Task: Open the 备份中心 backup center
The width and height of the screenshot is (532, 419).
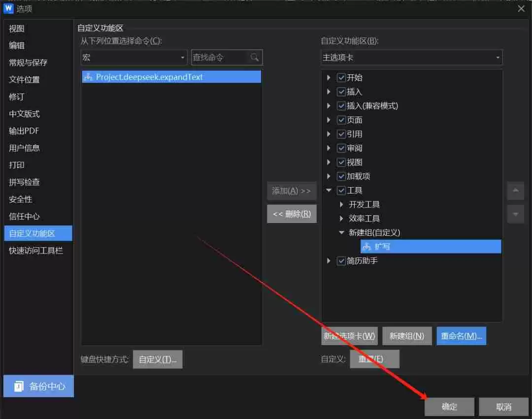Action: pyautogui.click(x=38, y=387)
